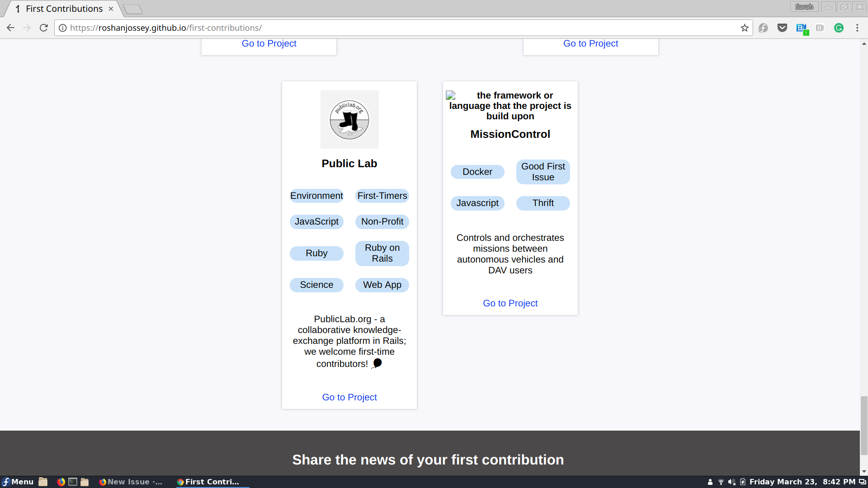Click the battery charging tray icon

click(x=743, y=482)
